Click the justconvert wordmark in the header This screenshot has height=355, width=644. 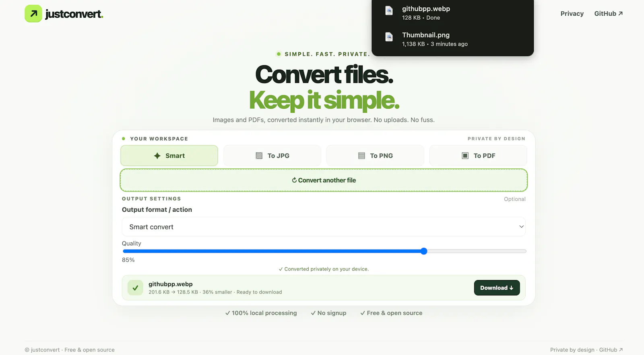pos(74,14)
